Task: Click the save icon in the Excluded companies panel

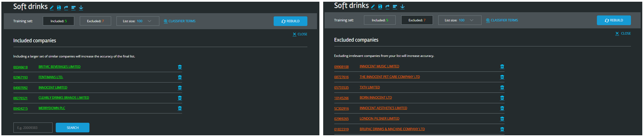Action: [380, 7]
